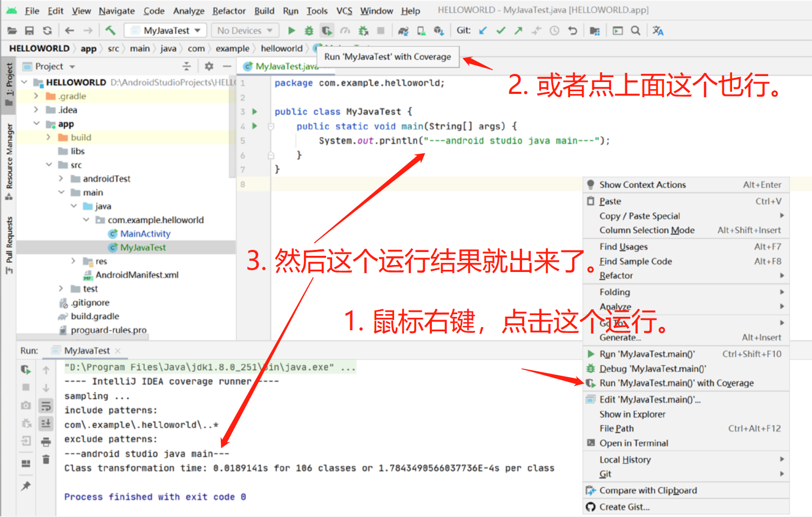Screen dimensions: 812x517
Task: Click the search magnifier icon top right
Action: click(x=635, y=30)
